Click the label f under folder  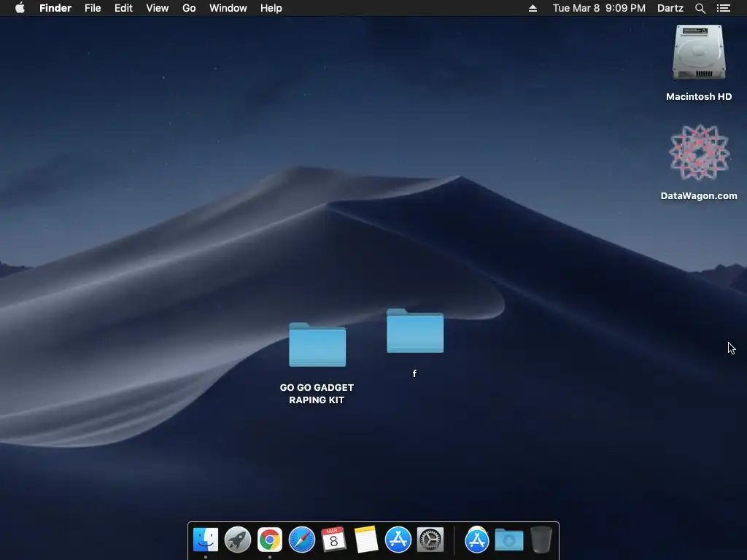414,374
